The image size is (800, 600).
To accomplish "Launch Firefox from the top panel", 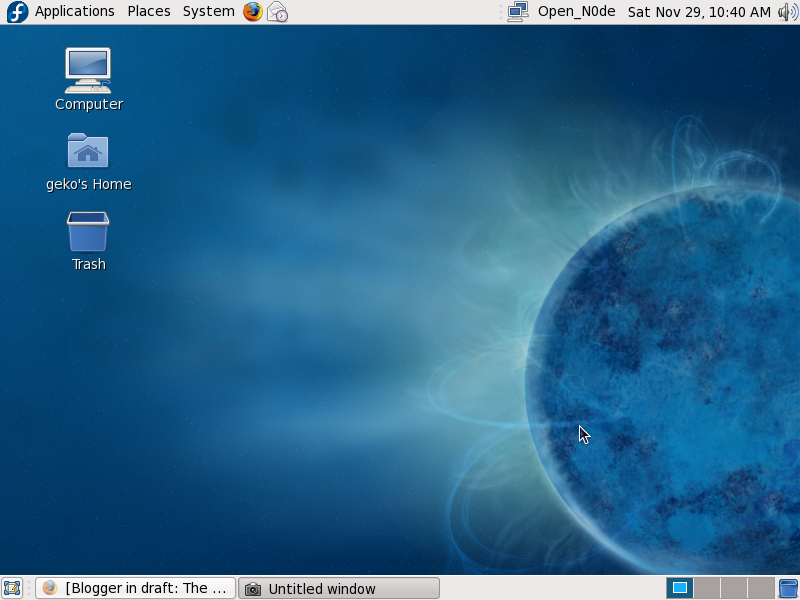I will (x=253, y=12).
